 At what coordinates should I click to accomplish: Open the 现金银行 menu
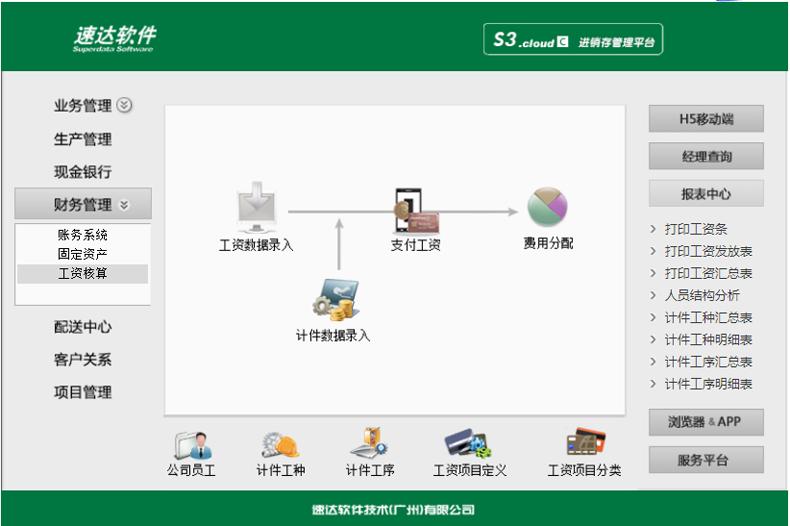point(83,172)
